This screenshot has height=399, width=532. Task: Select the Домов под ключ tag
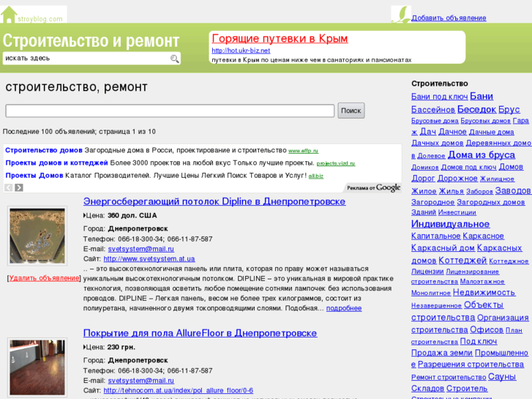[468, 167]
